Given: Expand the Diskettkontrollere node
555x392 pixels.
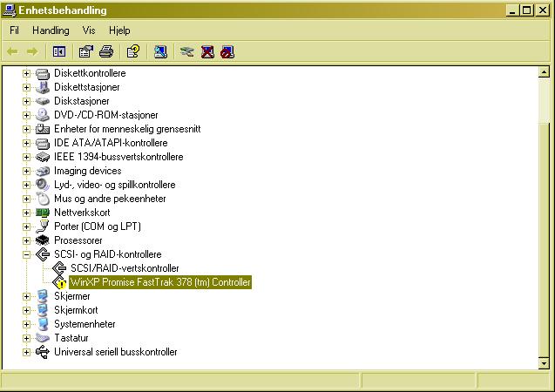Looking at the screenshot, I should pyautogui.click(x=26, y=73).
